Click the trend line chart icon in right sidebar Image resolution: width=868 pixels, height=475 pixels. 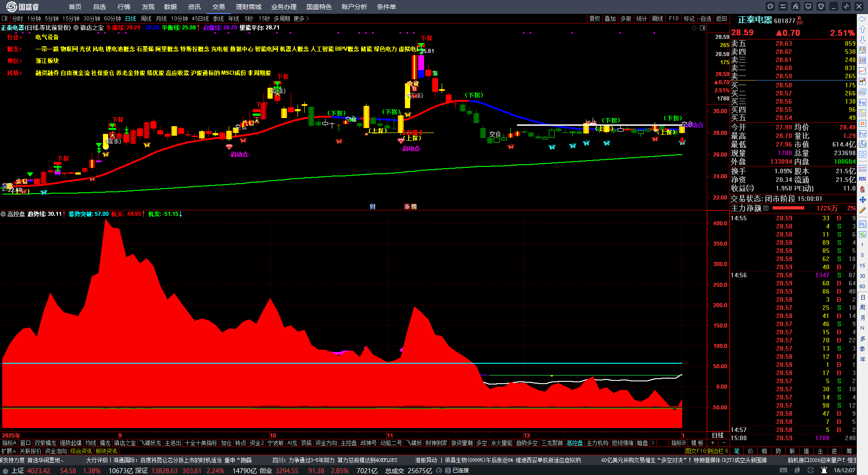(x=863, y=71)
